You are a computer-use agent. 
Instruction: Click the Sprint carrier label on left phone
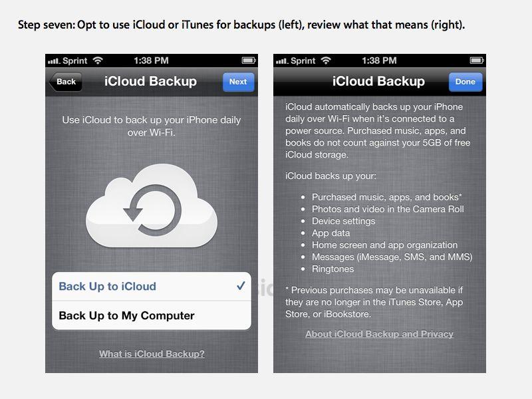(x=75, y=61)
